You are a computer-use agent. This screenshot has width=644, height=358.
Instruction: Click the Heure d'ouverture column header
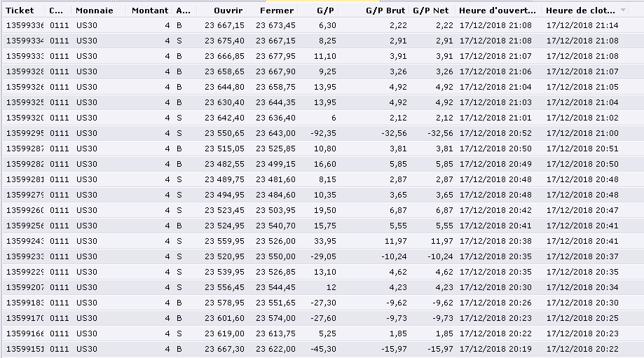496,11
